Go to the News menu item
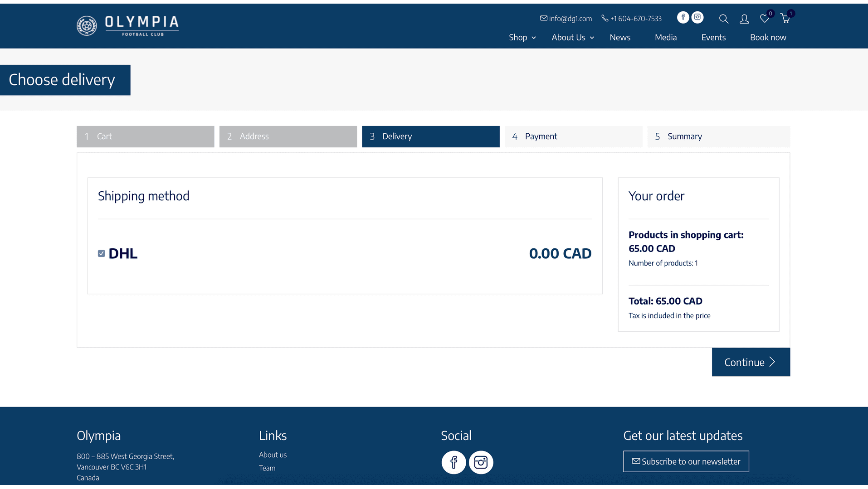868x489 pixels. 620,38
